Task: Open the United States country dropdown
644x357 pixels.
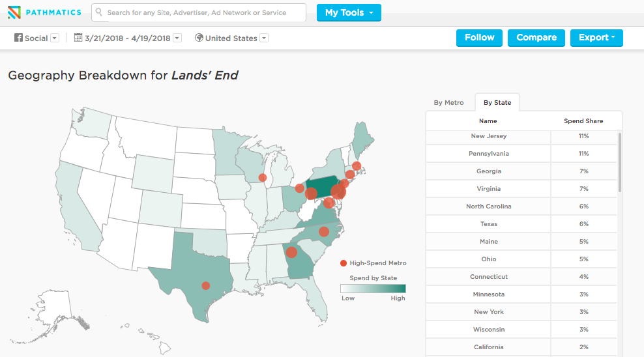Action: 264,38
